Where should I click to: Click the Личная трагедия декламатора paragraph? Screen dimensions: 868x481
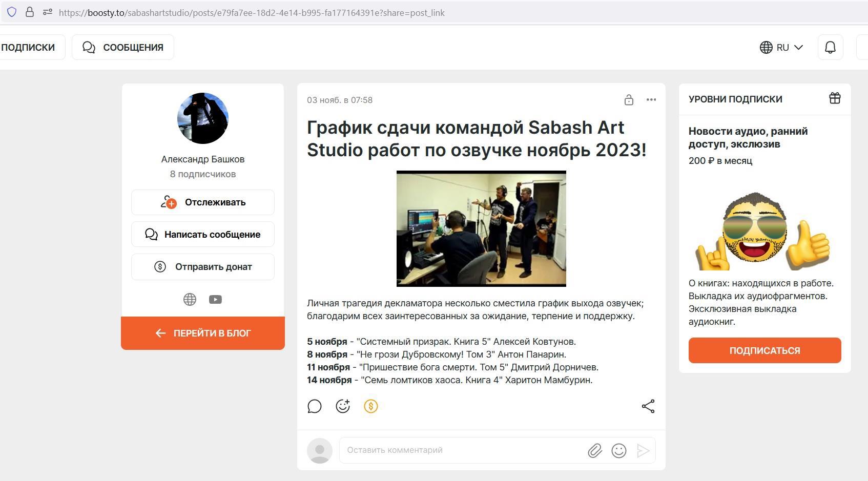click(x=475, y=309)
